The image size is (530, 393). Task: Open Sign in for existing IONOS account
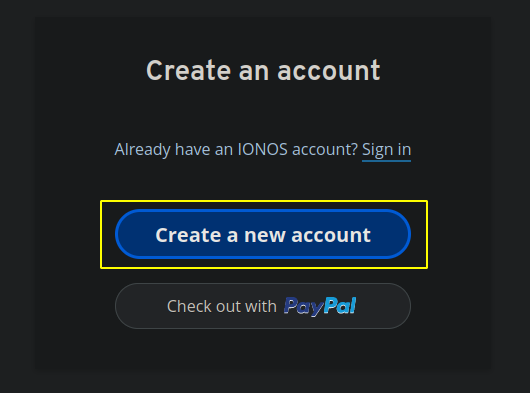pyautogui.click(x=386, y=150)
